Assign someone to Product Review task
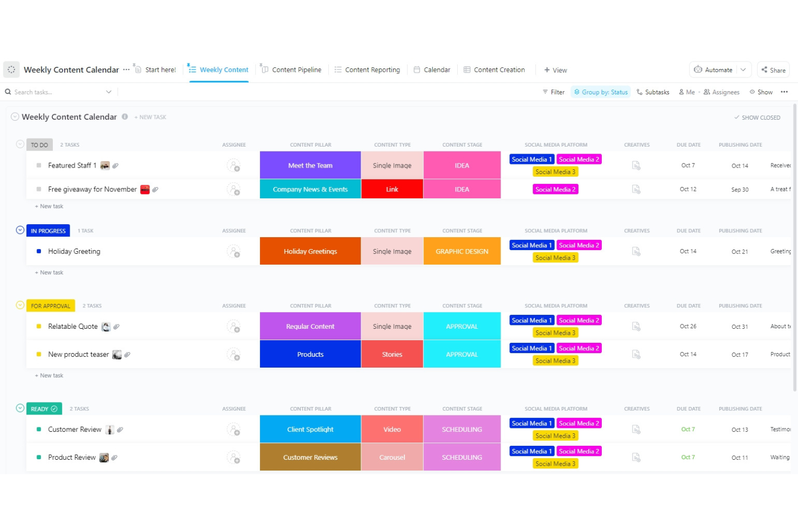Screen dimensions: 798x532 tap(233, 458)
